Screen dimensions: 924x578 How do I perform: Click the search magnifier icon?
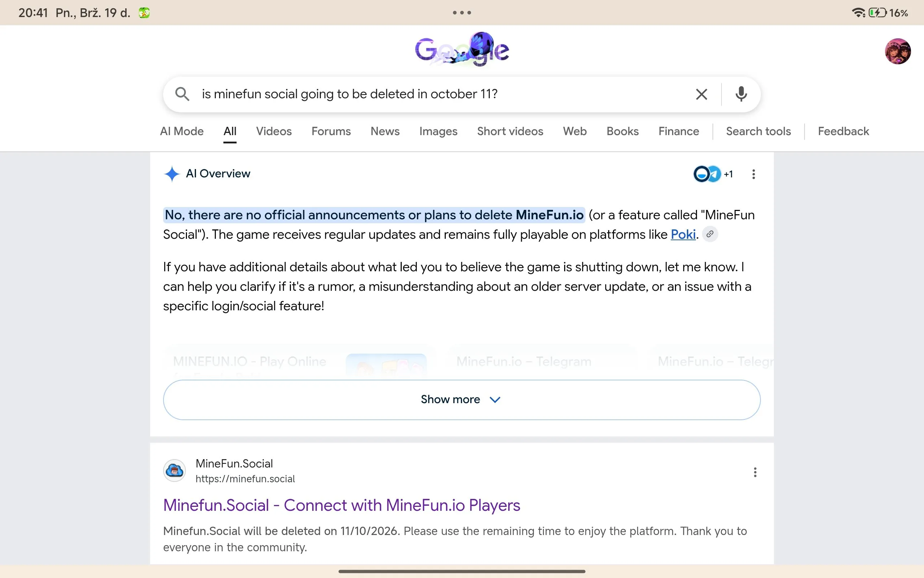click(x=182, y=94)
